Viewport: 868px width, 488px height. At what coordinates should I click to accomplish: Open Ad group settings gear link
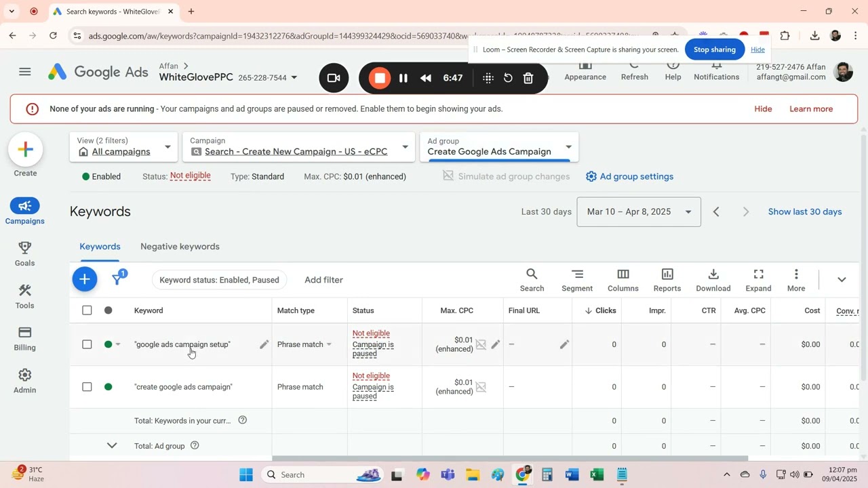629,176
